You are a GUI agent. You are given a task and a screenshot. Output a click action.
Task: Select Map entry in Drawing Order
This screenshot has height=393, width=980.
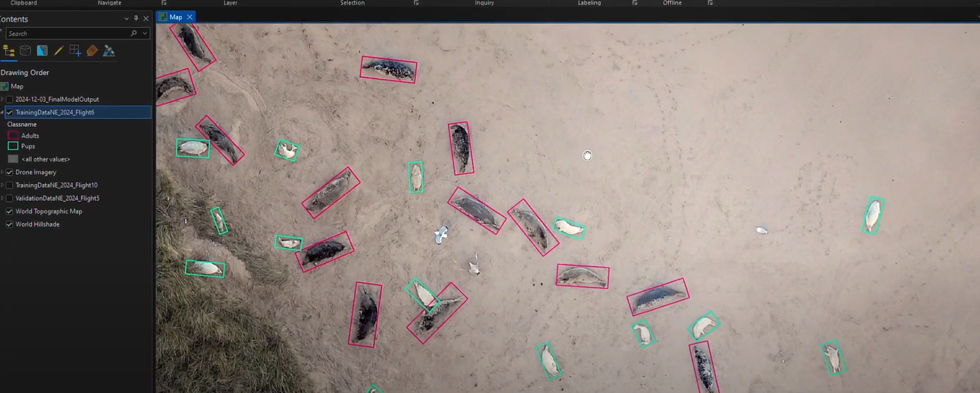click(x=17, y=86)
